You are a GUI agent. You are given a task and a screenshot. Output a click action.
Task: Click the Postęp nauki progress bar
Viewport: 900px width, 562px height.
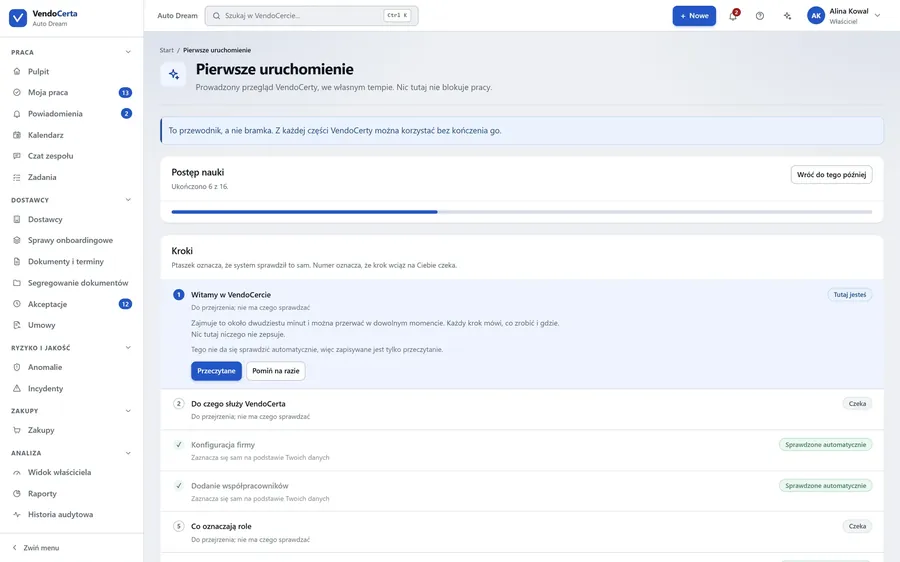coord(522,212)
